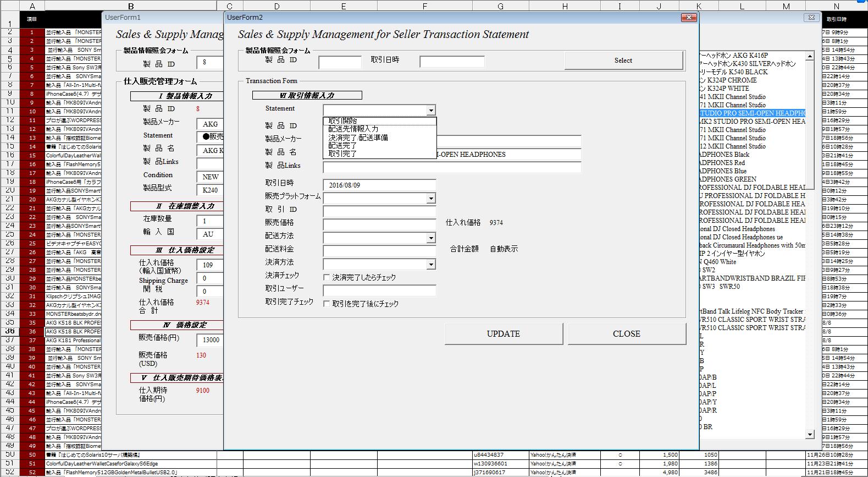
Task: Open the 販売プラットフォーム dropdown
Action: pos(431,198)
